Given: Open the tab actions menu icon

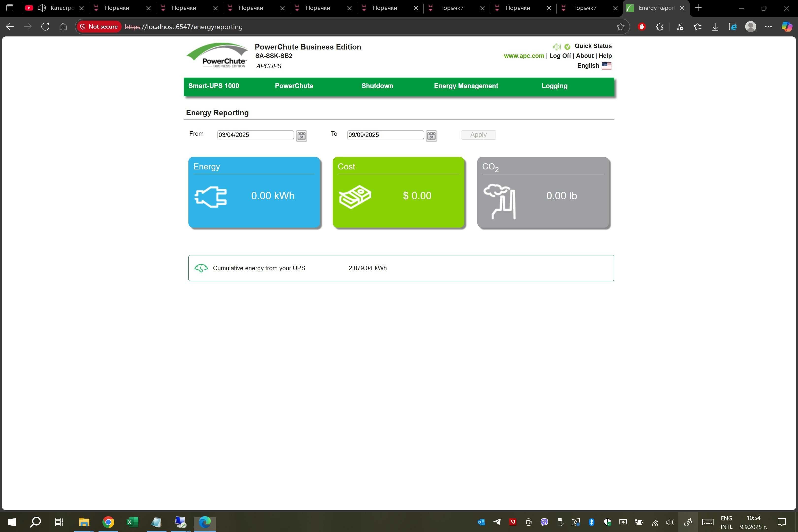Looking at the screenshot, I should coord(10,8).
